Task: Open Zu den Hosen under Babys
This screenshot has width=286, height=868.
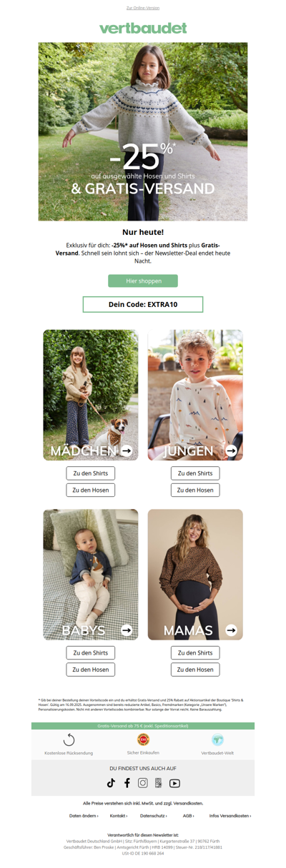Action: point(91,670)
